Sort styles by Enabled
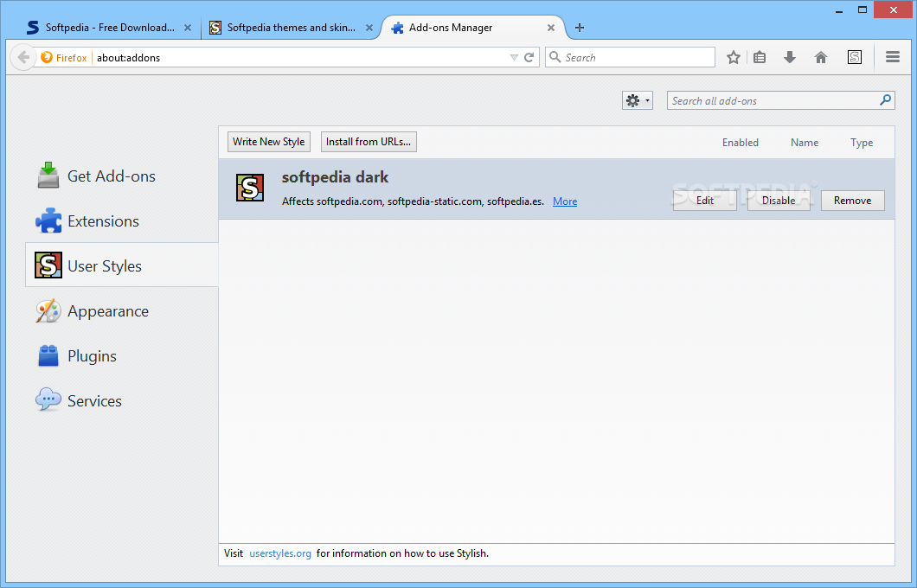Image resolution: width=917 pixels, height=588 pixels. click(740, 142)
